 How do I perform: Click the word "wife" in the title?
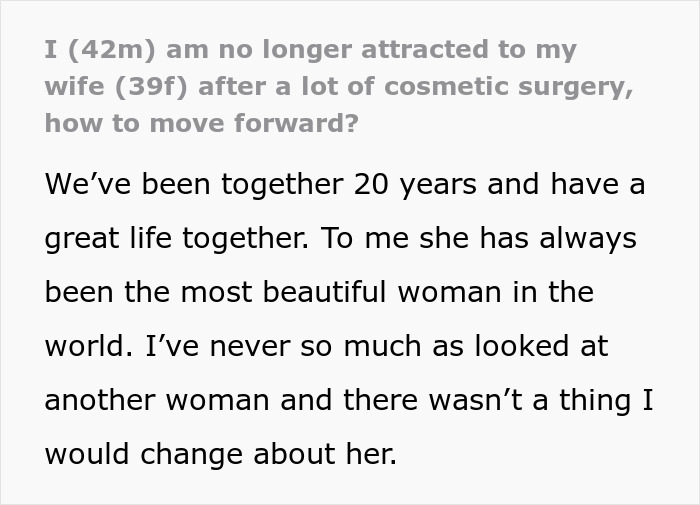pyautogui.click(x=71, y=86)
